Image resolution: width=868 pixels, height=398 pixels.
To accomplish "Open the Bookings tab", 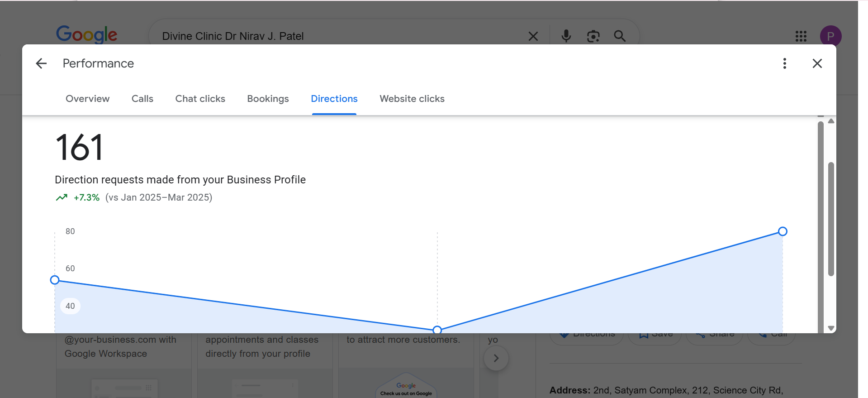I will coord(268,99).
